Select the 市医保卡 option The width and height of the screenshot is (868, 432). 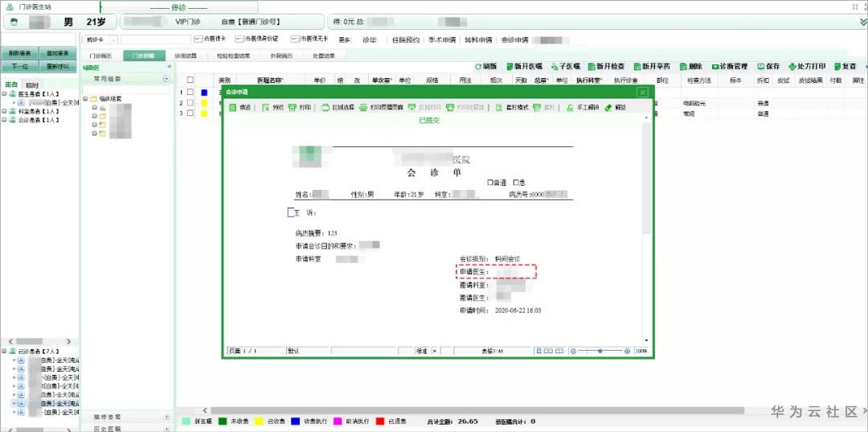(x=210, y=39)
